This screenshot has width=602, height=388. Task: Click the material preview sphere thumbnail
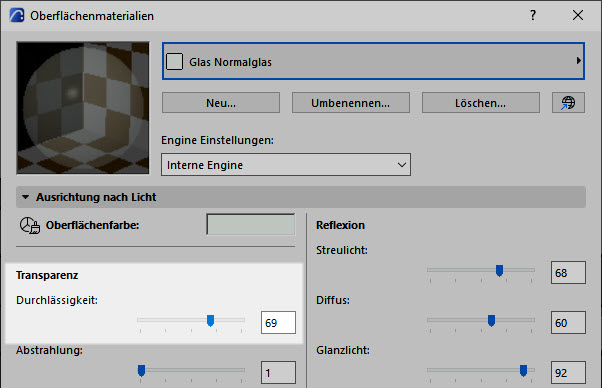coord(83,108)
